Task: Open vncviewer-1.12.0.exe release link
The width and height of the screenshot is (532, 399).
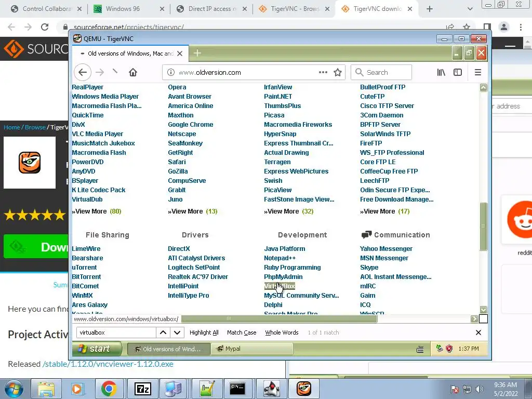Action: coord(108,364)
